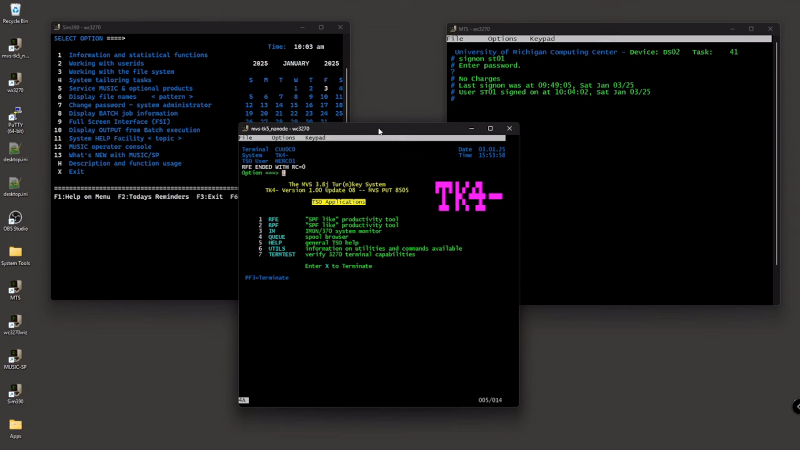Open the wc3270 desktop shortcut
Viewport: 800px width, 450px height.
coord(15,78)
